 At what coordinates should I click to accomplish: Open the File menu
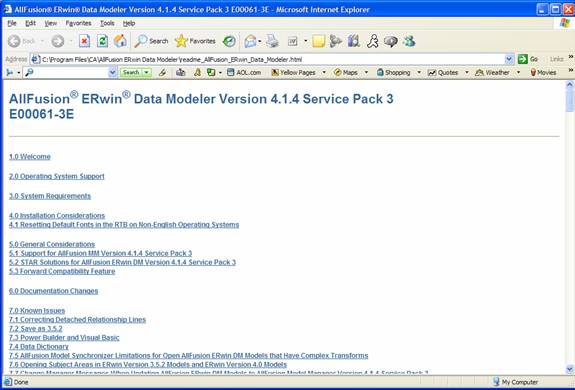[x=12, y=23]
